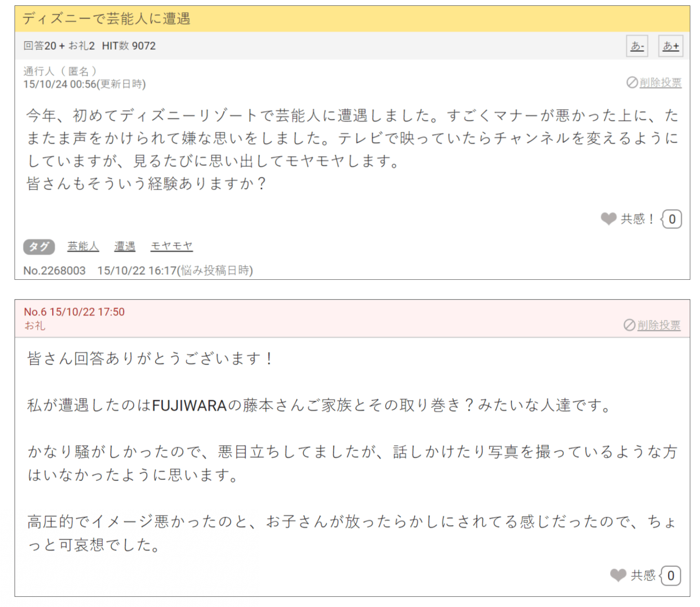This screenshot has height=607, width=700.
Task: Click the poster name 通行人（匿名）
Action: pyautogui.click(x=60, y=72)
